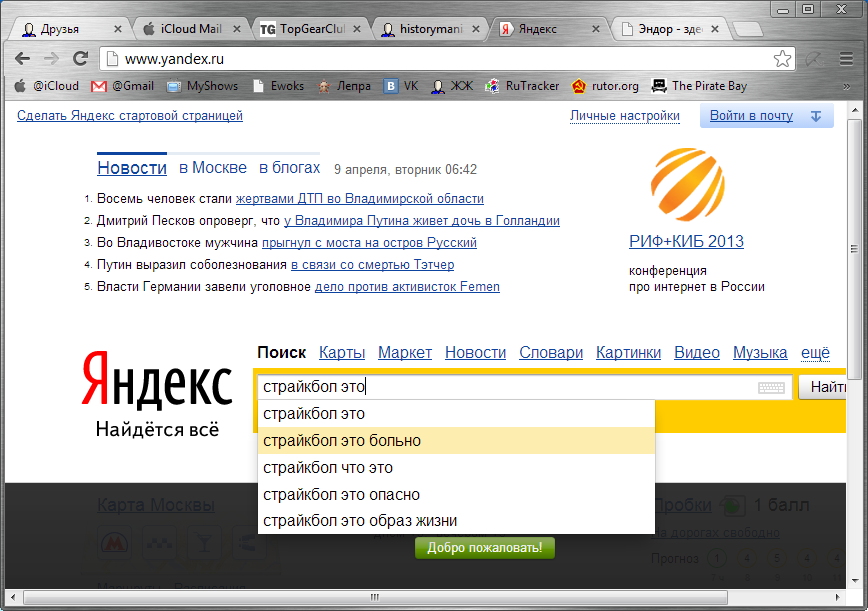Switch to the historymania tab
The height and width of the screenshot is (611, 868).
(x=431, y=29)
